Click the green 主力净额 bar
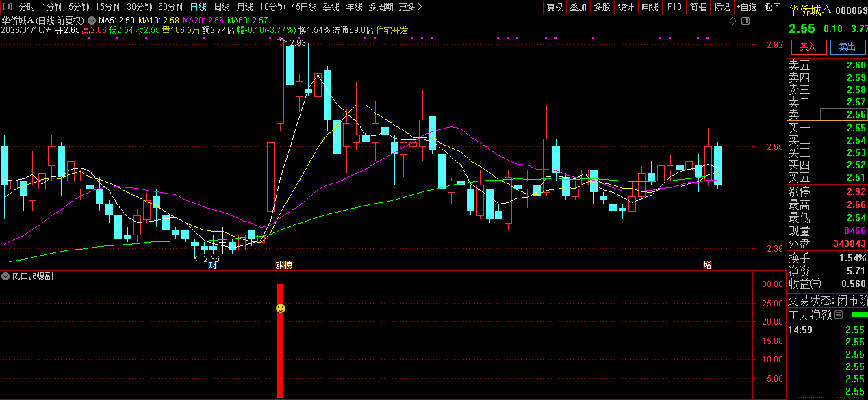This screenshot has width=868, height=400. 858,315
